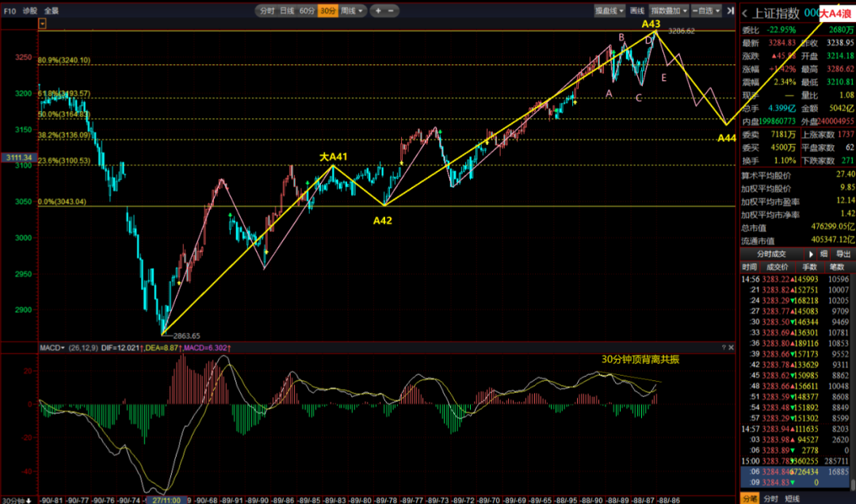This screenshot has height=504, width=856.
Task: Close the MACD indicator panel
Action: coord(731,348)
